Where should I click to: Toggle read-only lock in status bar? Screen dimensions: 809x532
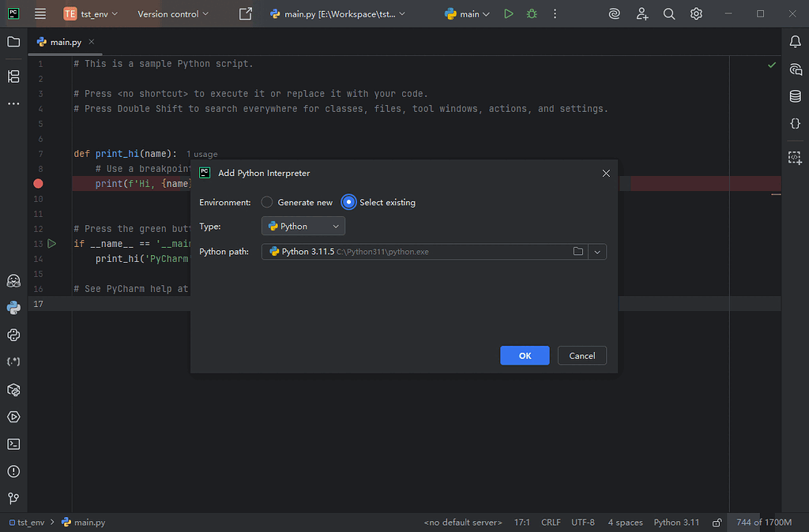[x=717, y=523]
